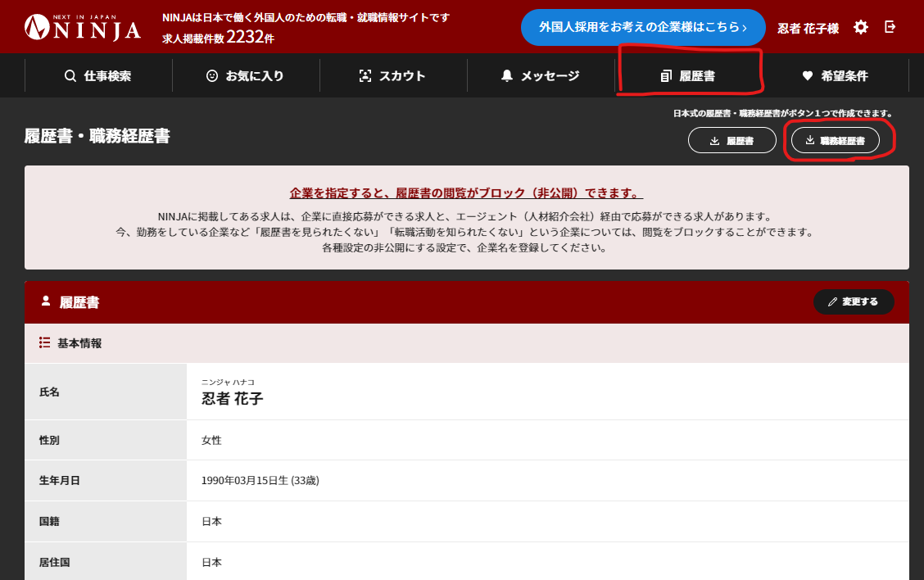
Task: Click the download icon inside the 履歴書 button
Action: [x=713, y=140]
